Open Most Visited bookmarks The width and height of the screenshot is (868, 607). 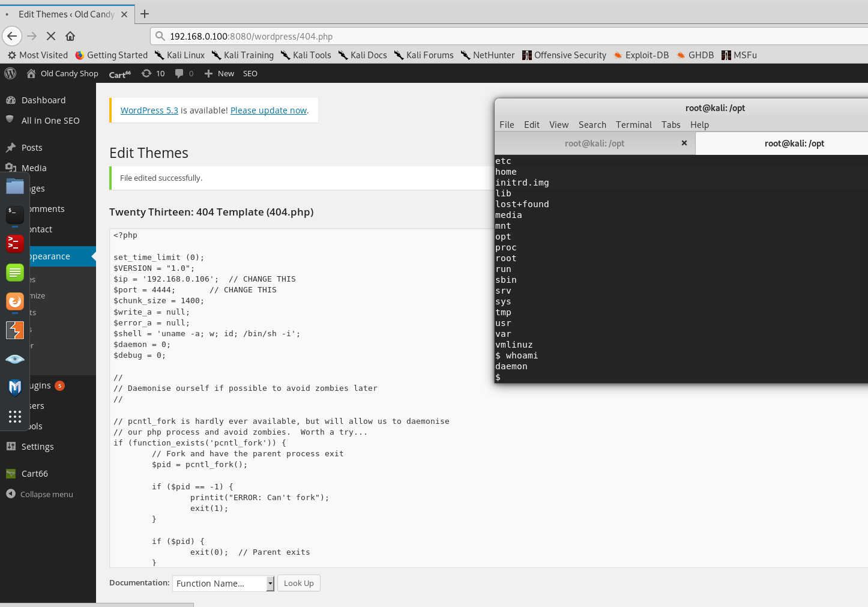[38, 55]
